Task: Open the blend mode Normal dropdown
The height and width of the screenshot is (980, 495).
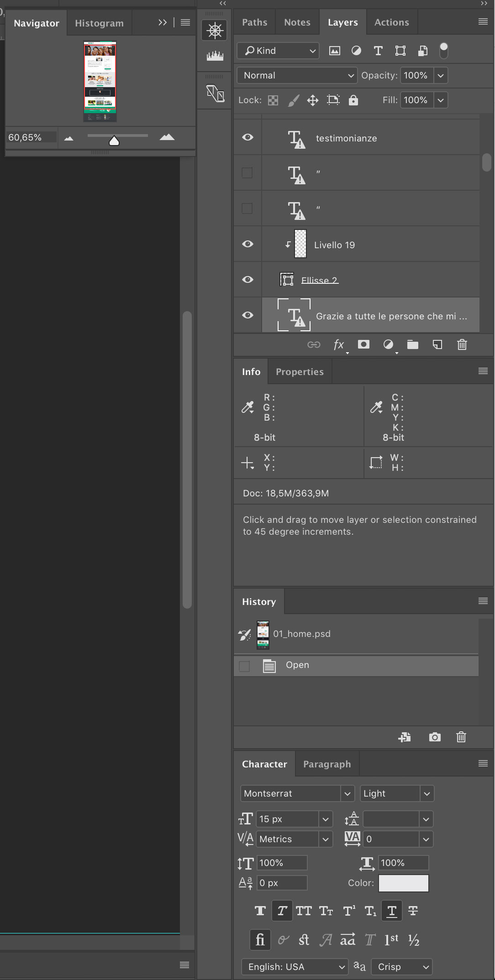Action: click(x=297, y=75)
